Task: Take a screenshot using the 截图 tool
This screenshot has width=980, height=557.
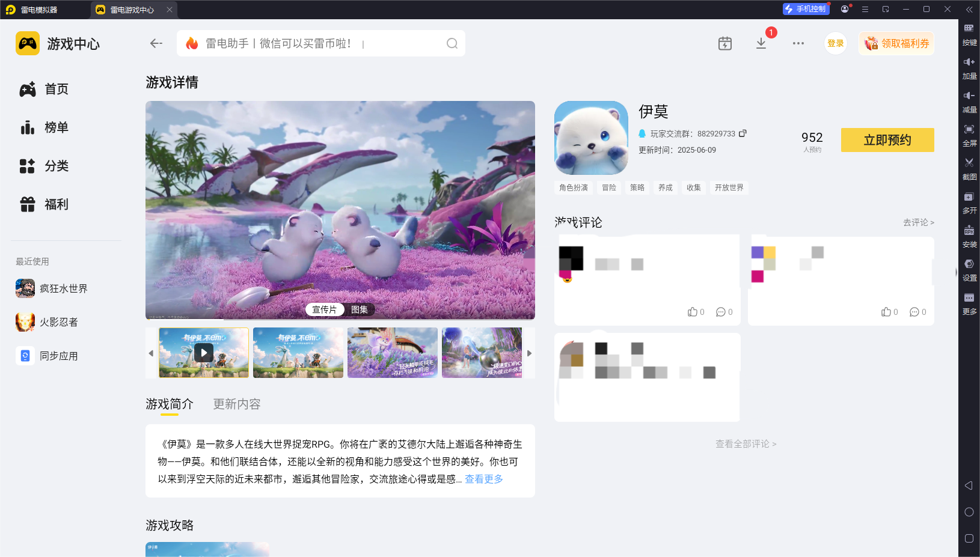Action: pos(970,169)
